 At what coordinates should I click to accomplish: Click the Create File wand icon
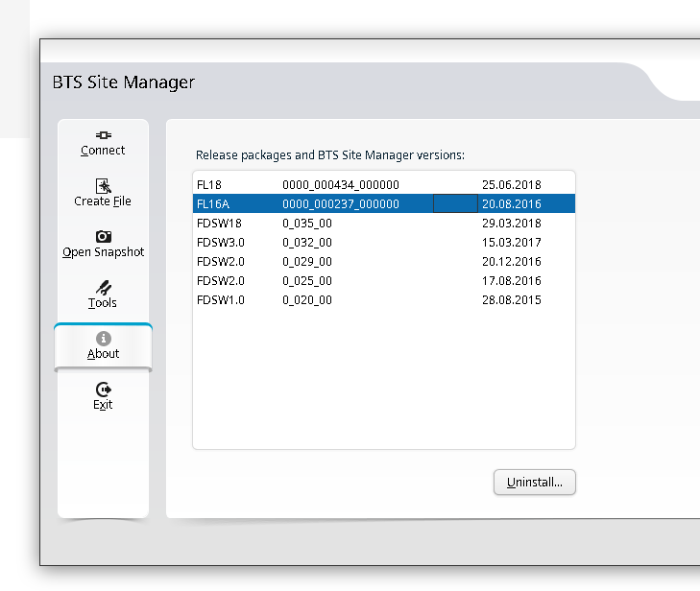tap(103, 185)
